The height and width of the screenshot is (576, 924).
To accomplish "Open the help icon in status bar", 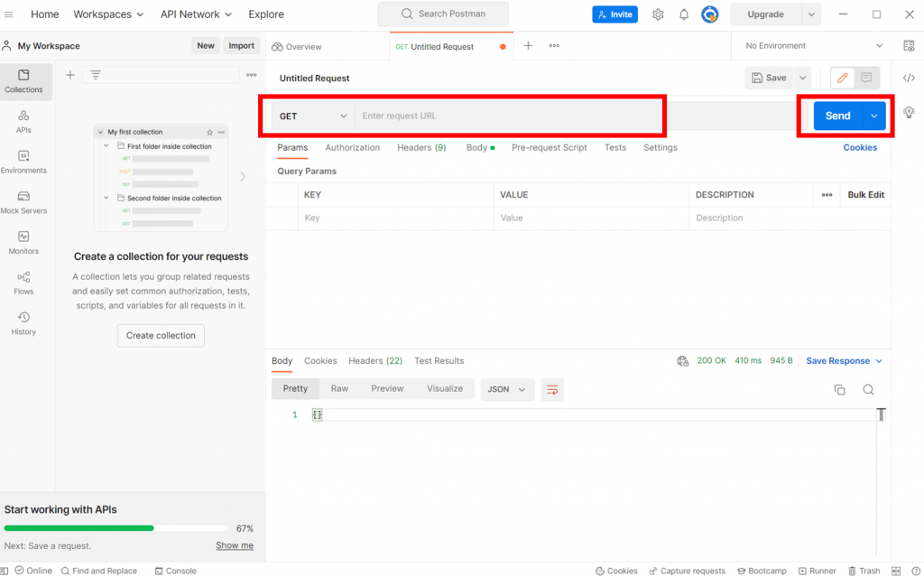I will 915,571.
